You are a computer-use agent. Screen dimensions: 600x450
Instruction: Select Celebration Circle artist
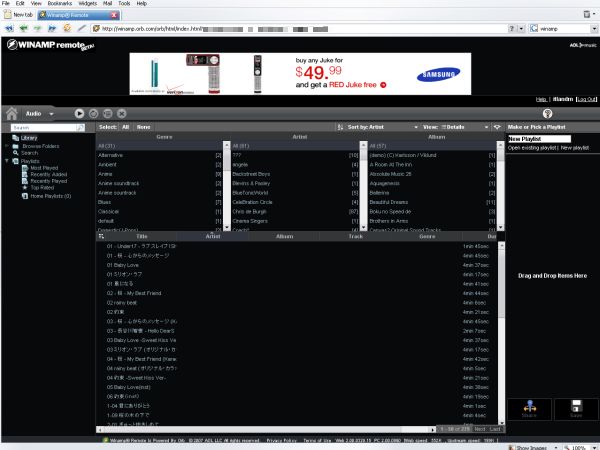tap(295, 202)
